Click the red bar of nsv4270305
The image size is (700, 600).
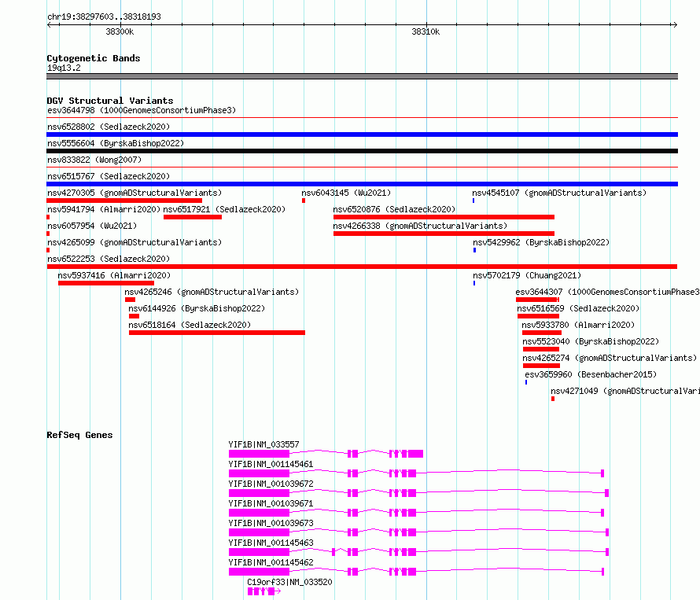click(x=124, y=201)
